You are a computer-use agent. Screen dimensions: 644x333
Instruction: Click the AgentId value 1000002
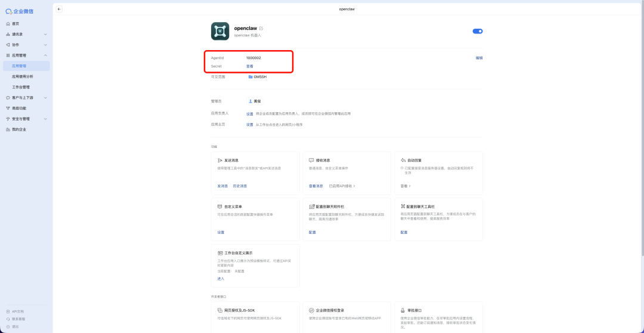pos(254,58)
